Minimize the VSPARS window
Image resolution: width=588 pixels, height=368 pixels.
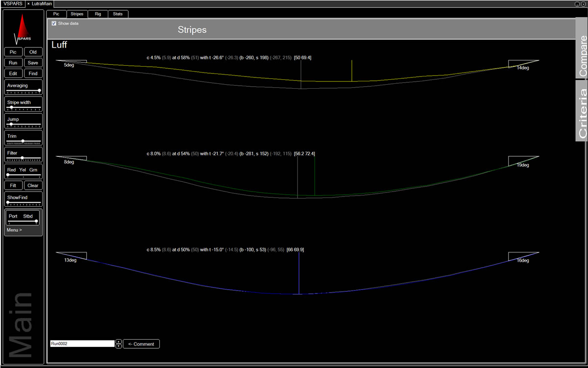coord(577,3)
